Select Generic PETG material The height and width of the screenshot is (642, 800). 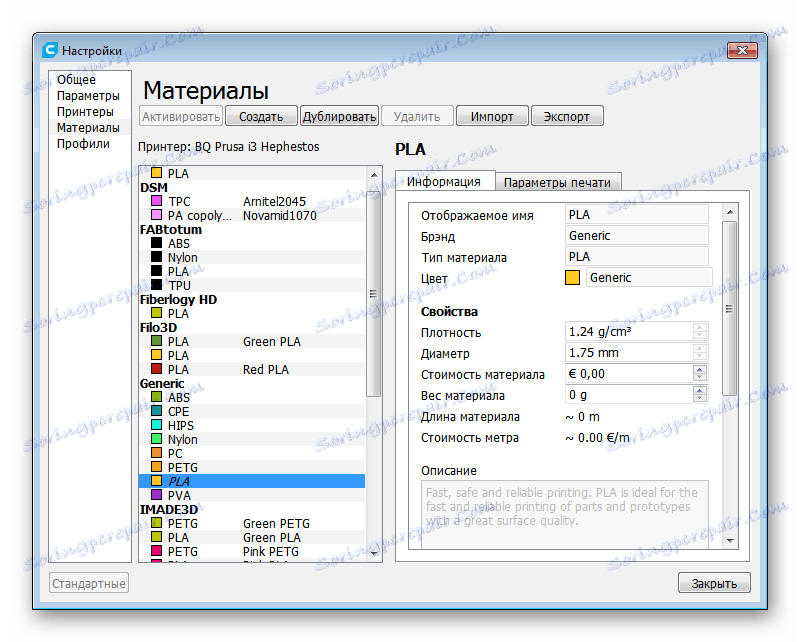(253, 467)
